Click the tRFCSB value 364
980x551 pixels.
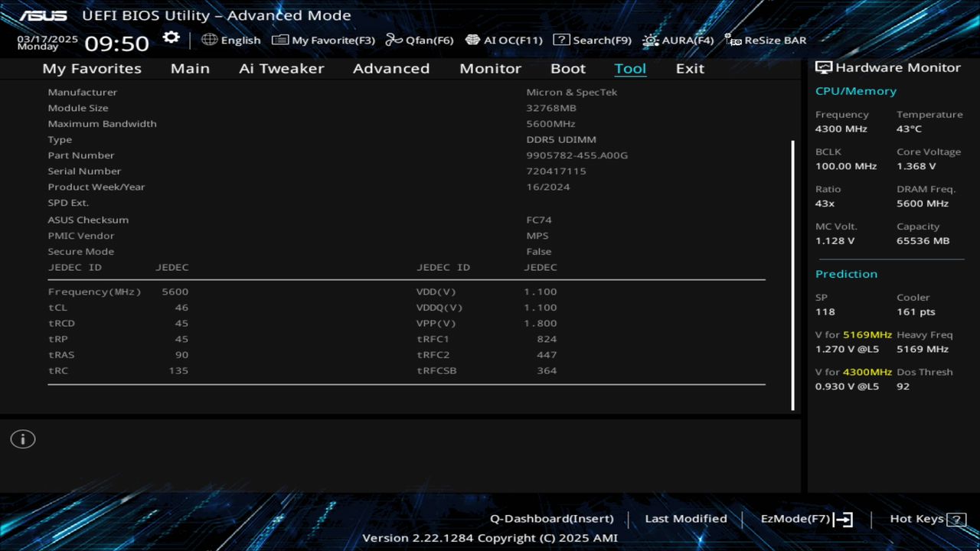coord(547,370)
